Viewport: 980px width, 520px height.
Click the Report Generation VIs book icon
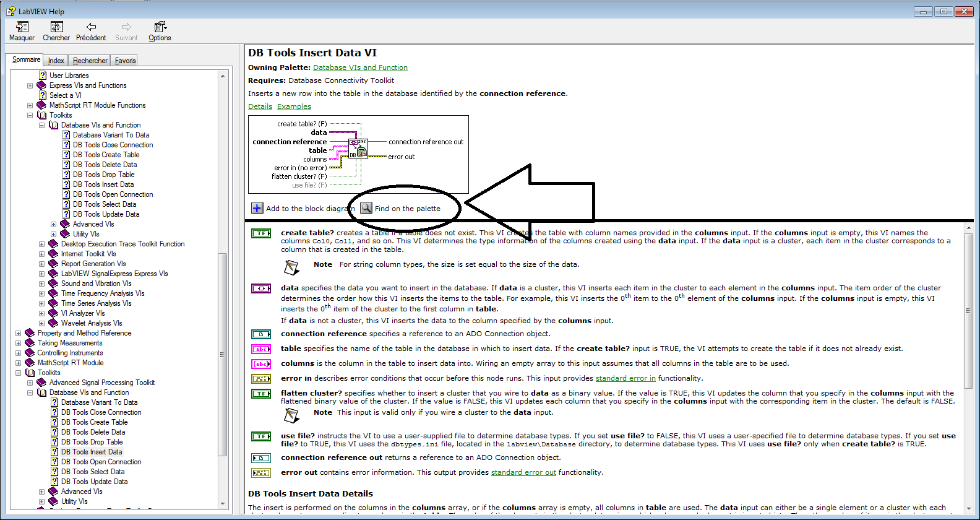click(53, 264)
